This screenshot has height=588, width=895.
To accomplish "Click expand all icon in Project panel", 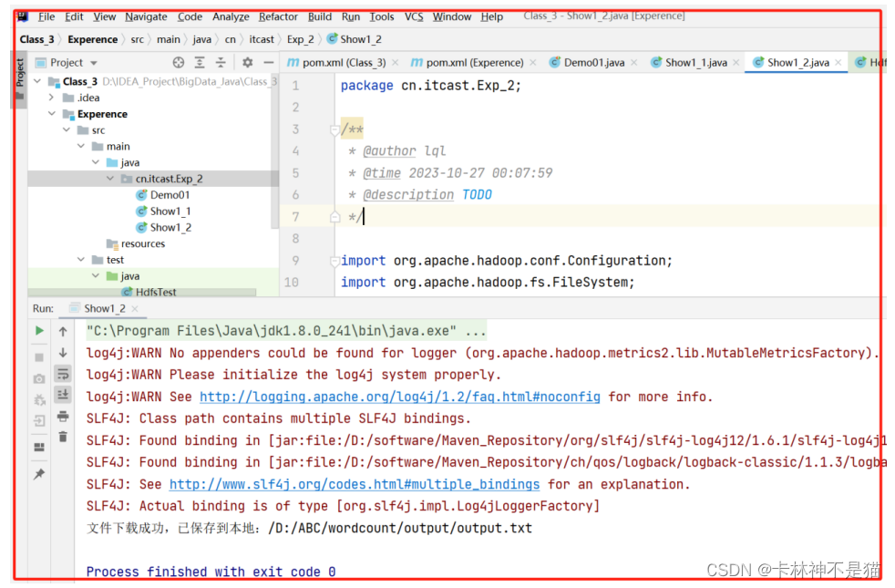I will point(200,62).
